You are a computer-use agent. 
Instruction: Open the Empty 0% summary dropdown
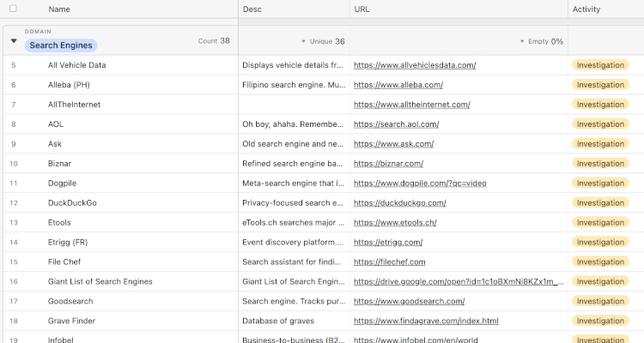[x=541, y=41]
